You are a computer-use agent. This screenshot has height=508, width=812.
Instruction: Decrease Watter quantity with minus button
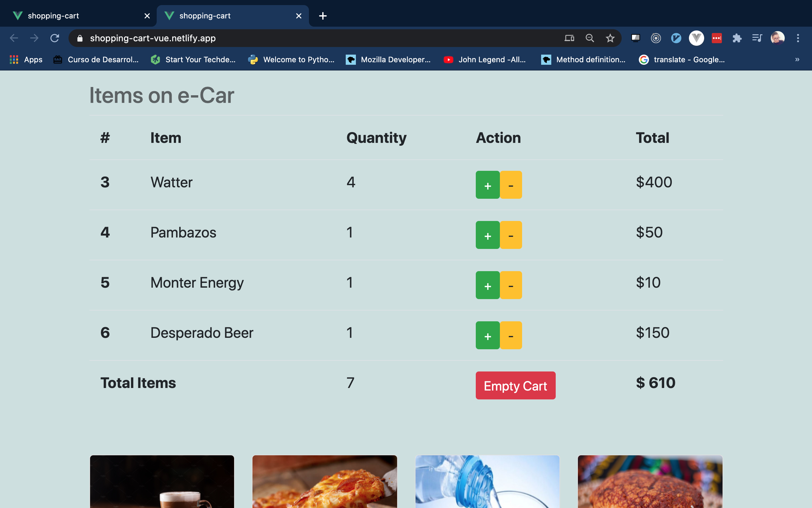pyautogui.click(x=511, y=185)
